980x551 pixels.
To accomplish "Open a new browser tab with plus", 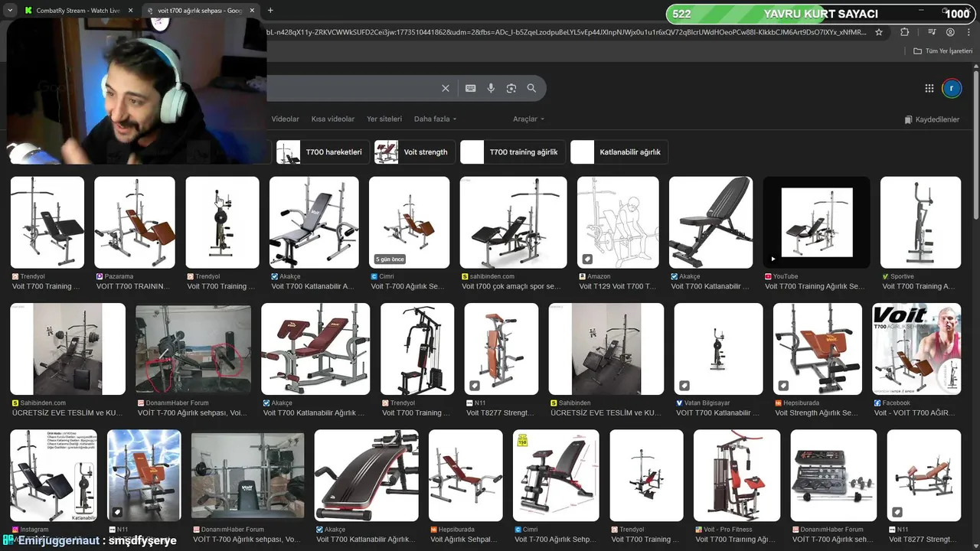I will pyautogui.click(x=270, y=11).
